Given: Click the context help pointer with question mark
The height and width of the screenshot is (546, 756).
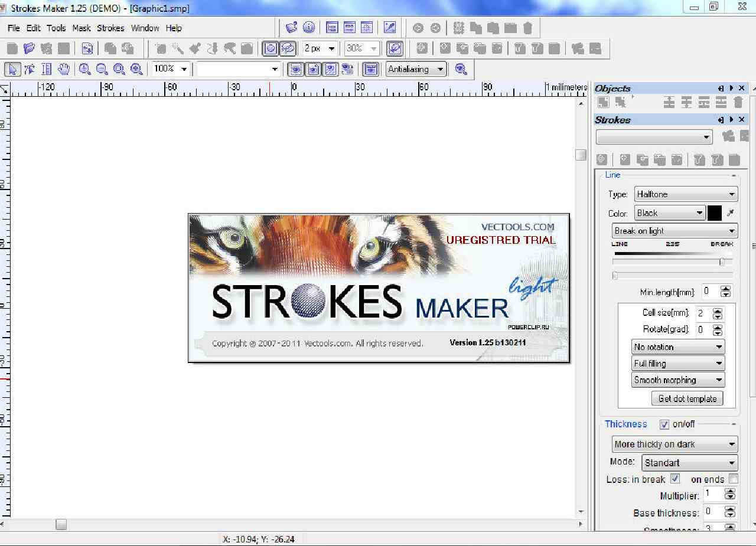Looking at the screenshot, I should [x=292, y=28].
